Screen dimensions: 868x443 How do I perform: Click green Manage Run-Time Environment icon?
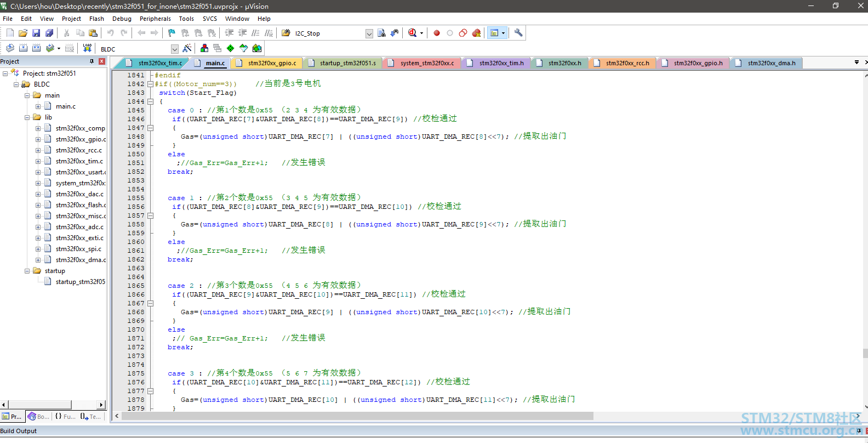click(231, 48)
